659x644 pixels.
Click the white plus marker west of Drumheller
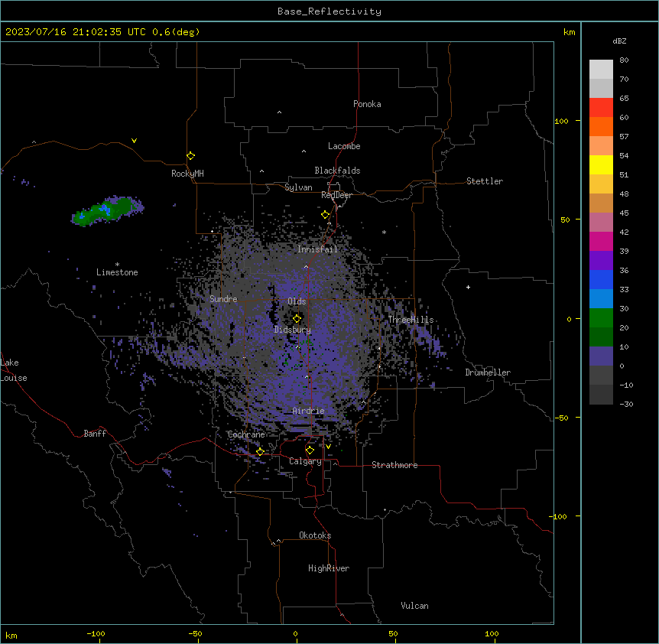[468, 287]
